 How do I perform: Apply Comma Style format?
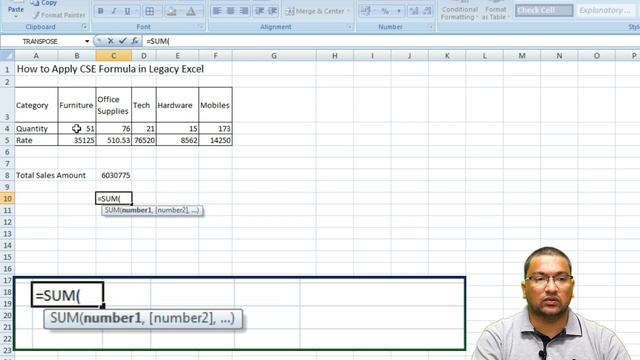[399, 11]
